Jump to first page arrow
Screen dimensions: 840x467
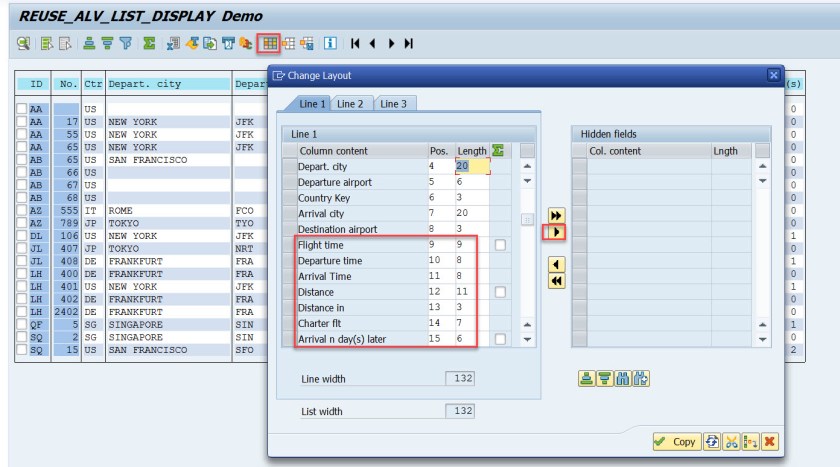355,43
